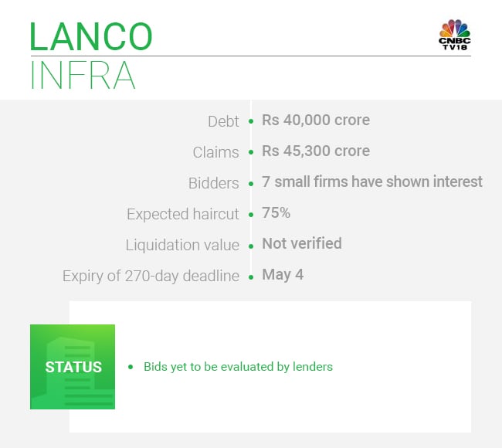The image size is (502, 448).
Task: Select the 75% haircut value
Action: [275, 213]
